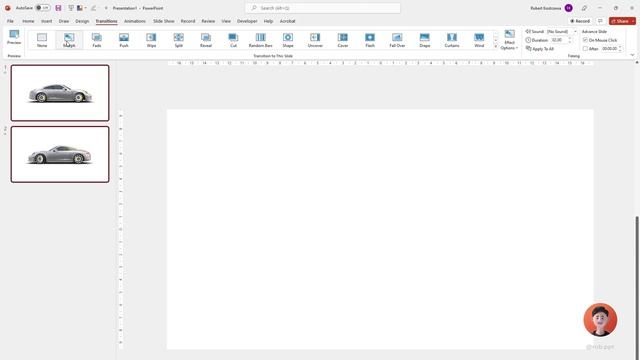This screenshot has height=360, width=640.
Task: Collapse the ribbon with the chevron
Action: tap(632, 55)
